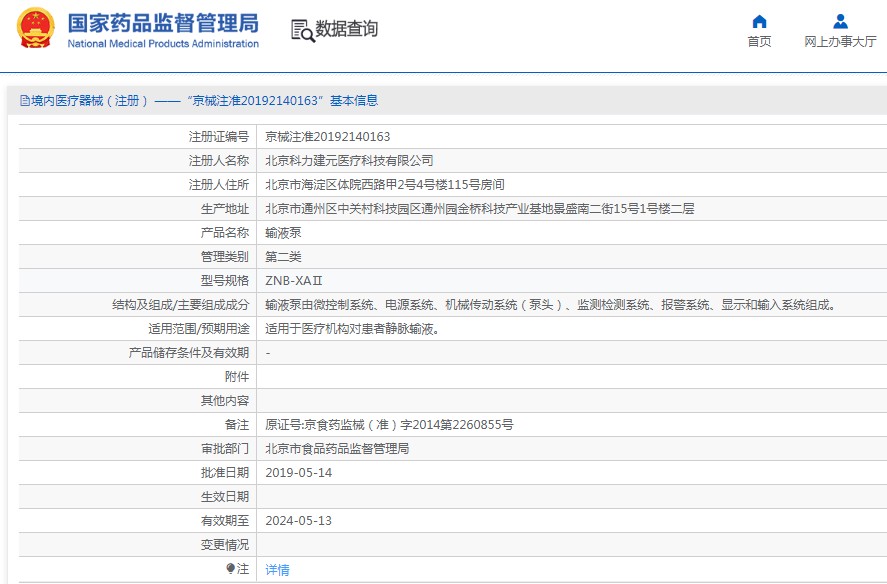Click the 其他内容 label
The width and height of the screenshot is (887, 584).
(225, 401)
